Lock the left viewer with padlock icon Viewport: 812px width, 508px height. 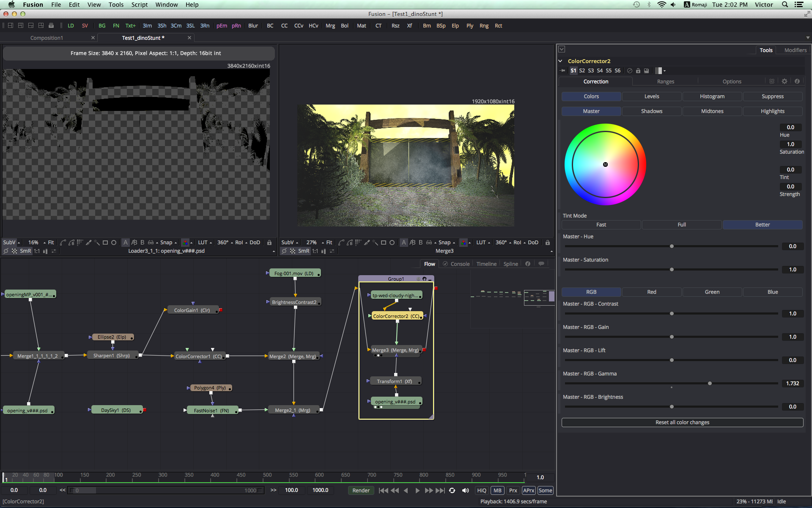[x=269, y=243]
